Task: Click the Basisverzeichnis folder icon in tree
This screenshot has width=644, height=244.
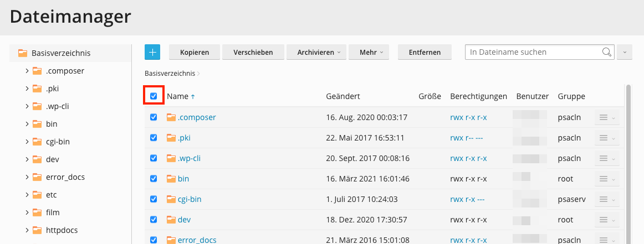Action: [23, 53]
